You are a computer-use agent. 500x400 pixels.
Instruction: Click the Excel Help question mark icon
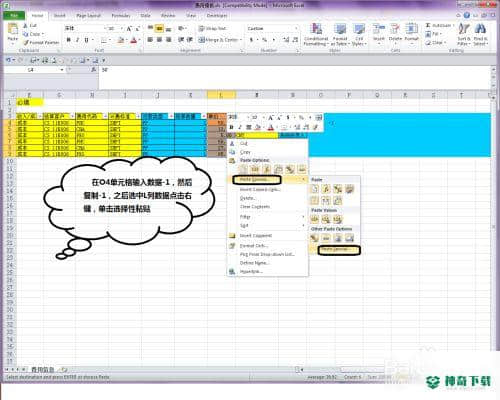pos(467,15)
